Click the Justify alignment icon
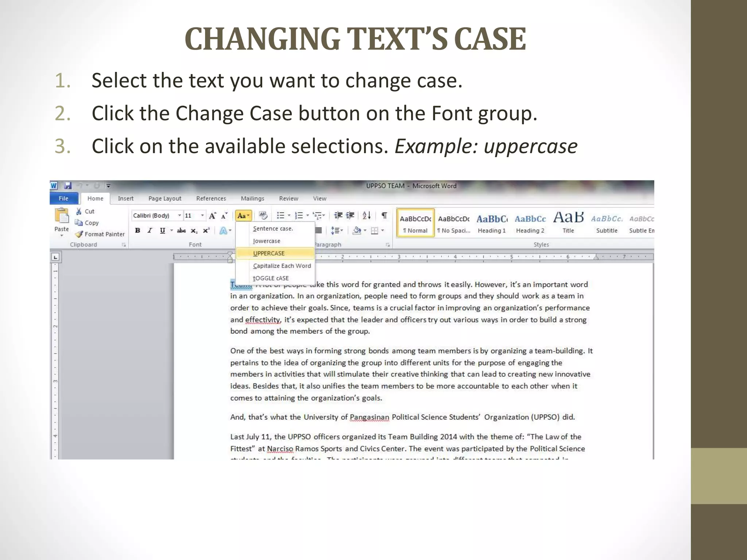 (x=318, y=230)
